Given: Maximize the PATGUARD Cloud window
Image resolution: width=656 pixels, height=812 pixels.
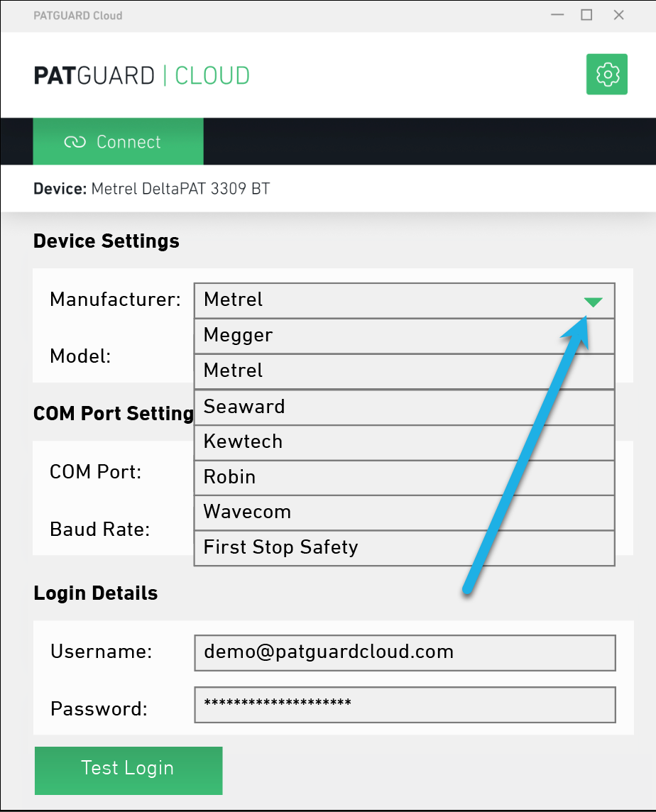Looking at the screenshot, I should [586, 15].
